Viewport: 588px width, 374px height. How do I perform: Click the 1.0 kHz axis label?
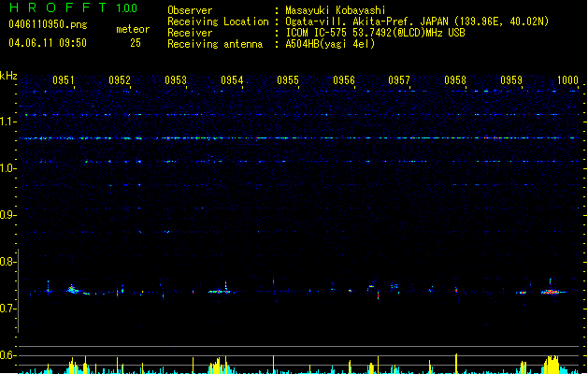coord(7,168)
